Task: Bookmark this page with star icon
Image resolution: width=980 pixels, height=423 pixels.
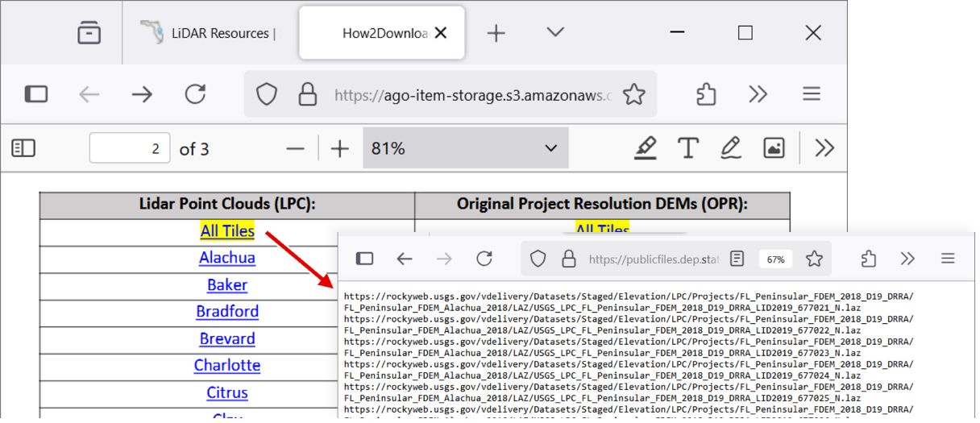Action: (x=634, y=94)
